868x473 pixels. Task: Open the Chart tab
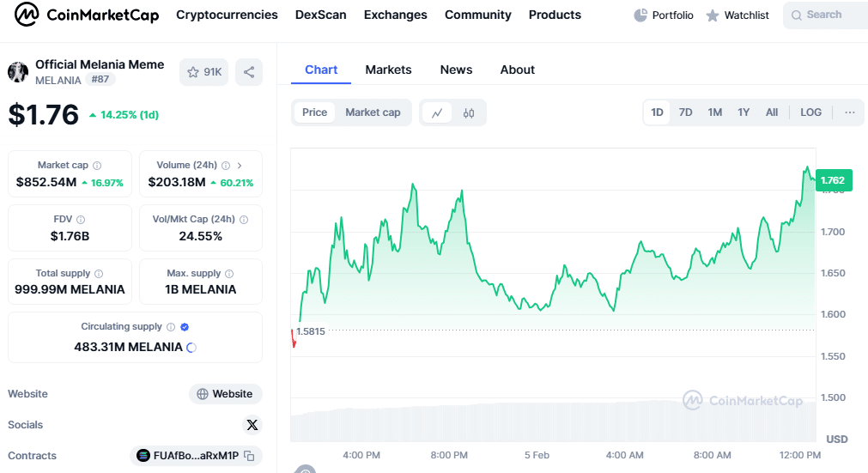click(321, 70)
